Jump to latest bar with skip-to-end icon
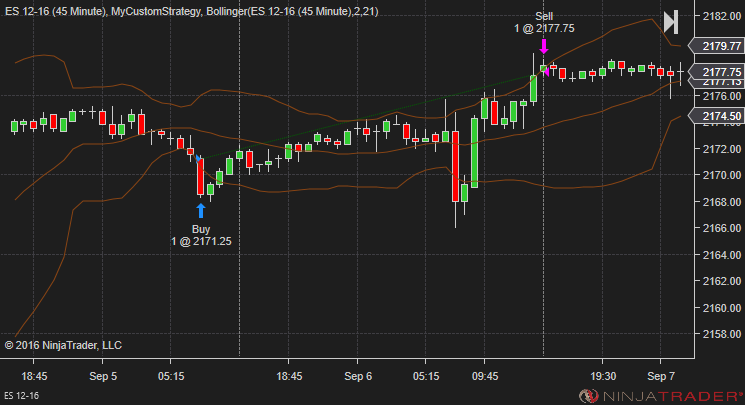 click(x=671, y=22)
